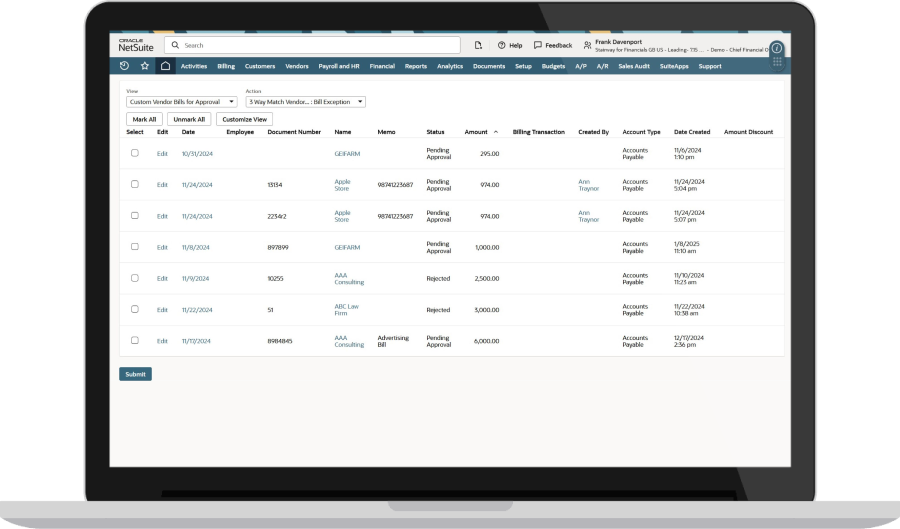Screen dimensions: 900x529
Task: Click the Frank Davenport role switcher icon
Action: coord(587,45)
